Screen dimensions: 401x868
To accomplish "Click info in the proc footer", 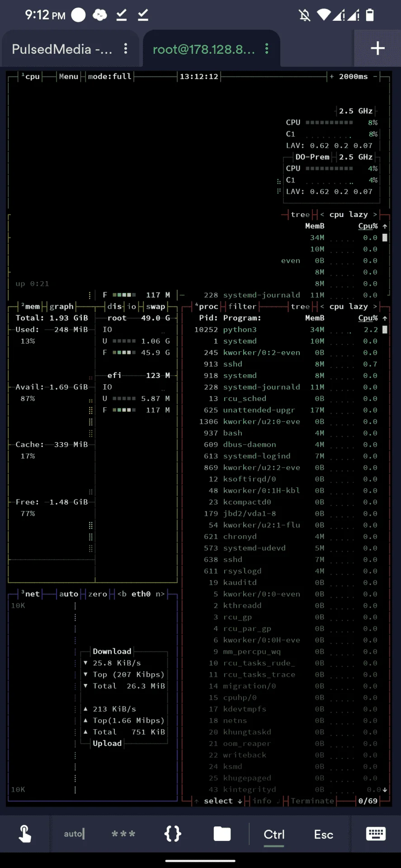I will point(262,801).
